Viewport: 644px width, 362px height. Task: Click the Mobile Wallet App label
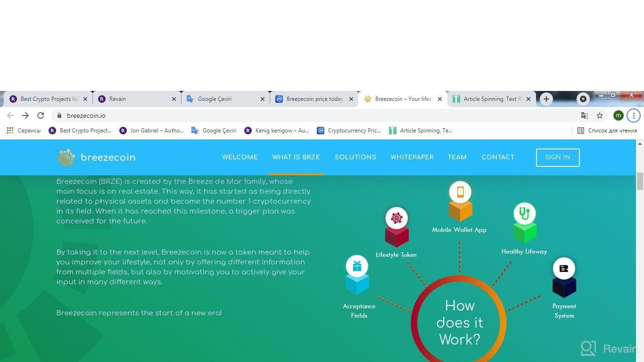(459, 230)
